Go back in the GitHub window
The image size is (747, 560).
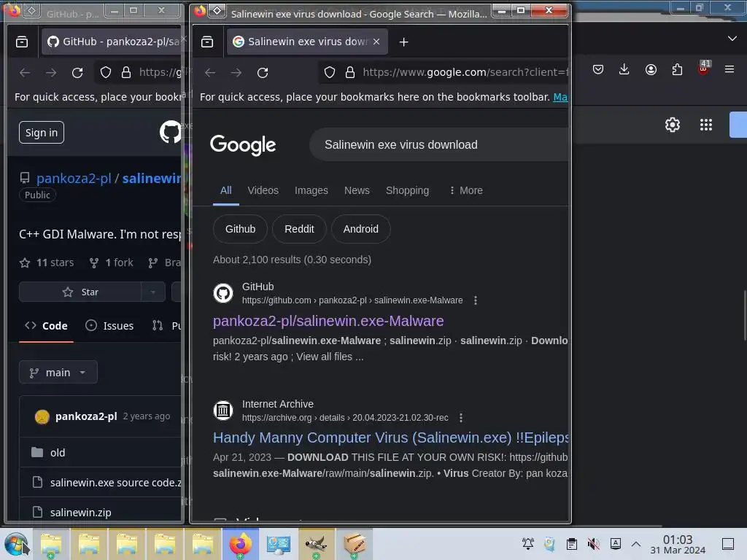[x=25, y=72]
